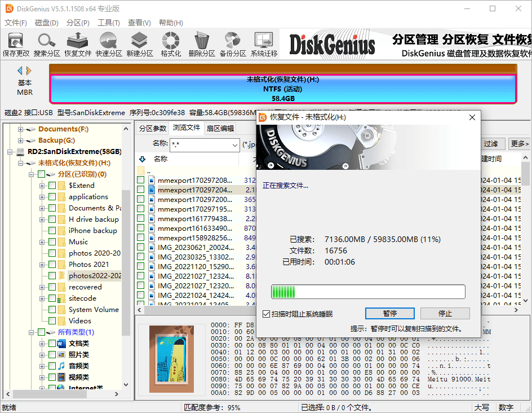Open the 磁盘(D) menu
532x413 pixels.
46,23
